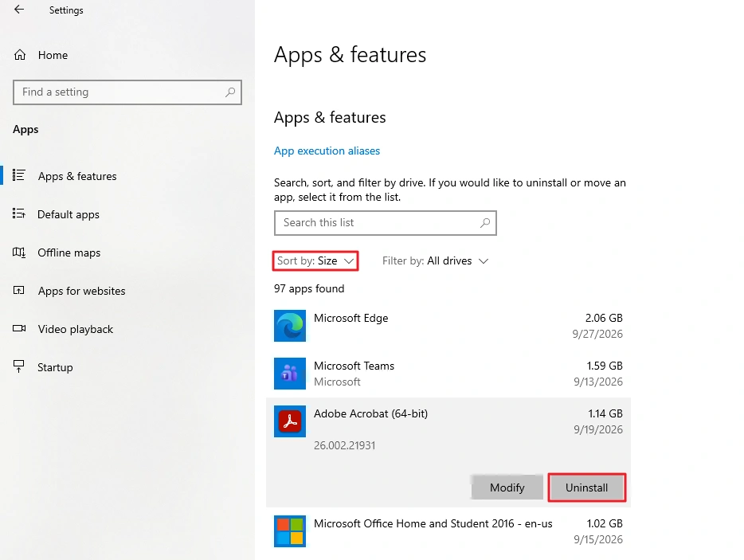This screenshot has height=560, width=744.
Task: Select the Microsoft Edge name
Action: coord(351,318)
